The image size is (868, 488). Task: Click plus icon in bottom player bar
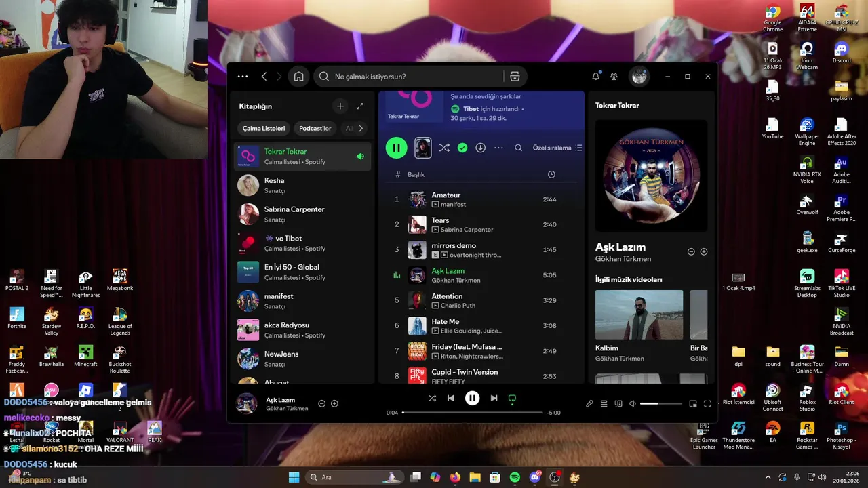(x=334, y=403)
